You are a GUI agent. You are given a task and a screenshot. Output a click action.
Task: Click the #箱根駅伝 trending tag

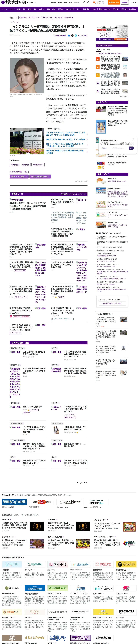point(23,18)
